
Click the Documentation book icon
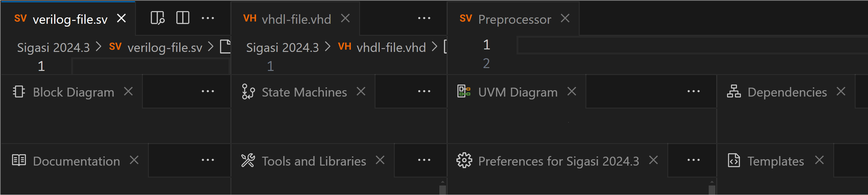(19, 160)
